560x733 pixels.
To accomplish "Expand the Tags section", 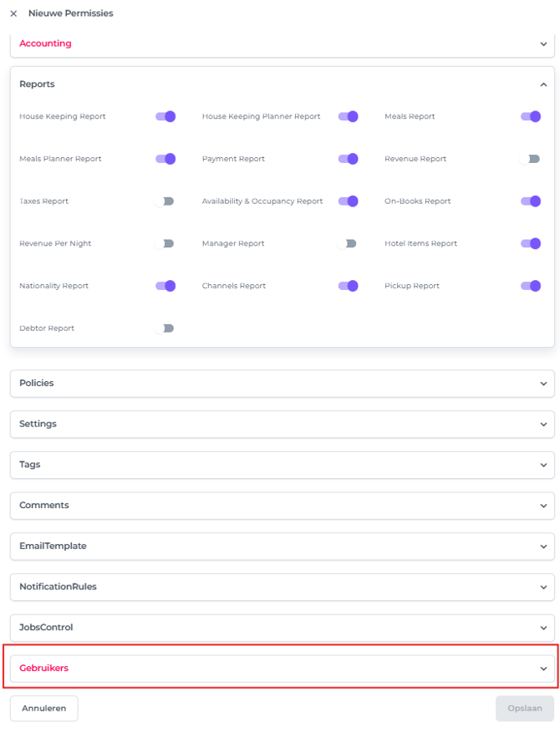I will pos(543,465).
